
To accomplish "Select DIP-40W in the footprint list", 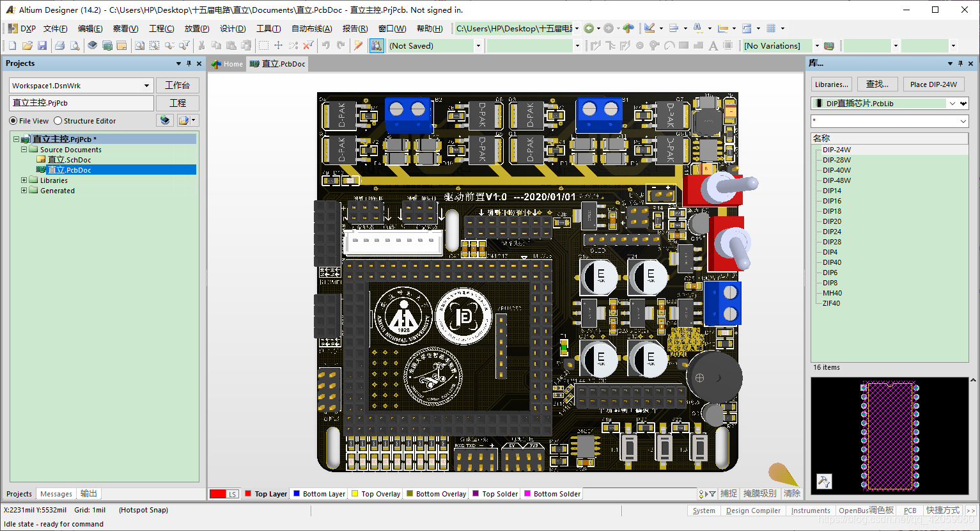I will (837, 170).
